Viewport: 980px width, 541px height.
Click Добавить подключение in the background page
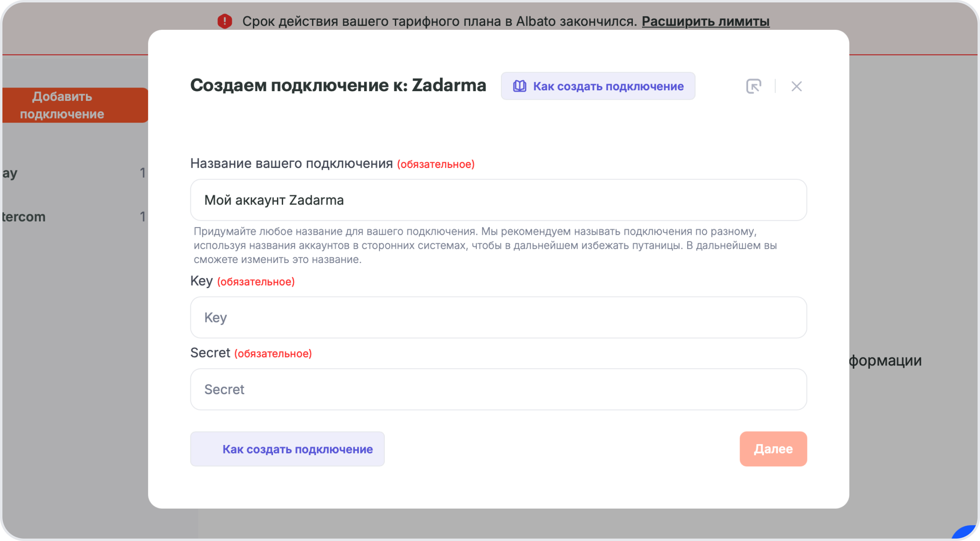pyautogui.click(x=75, y=105)
